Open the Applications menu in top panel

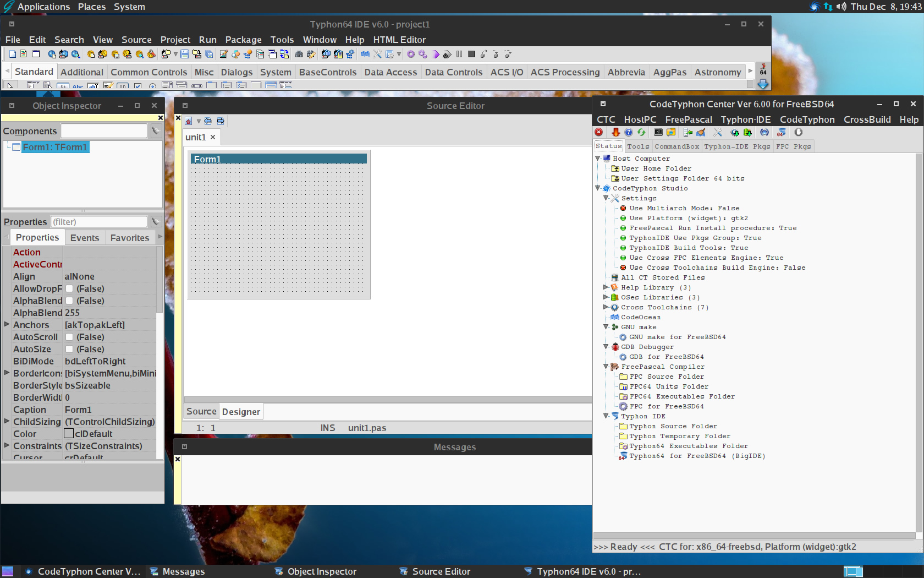point(43,7)
